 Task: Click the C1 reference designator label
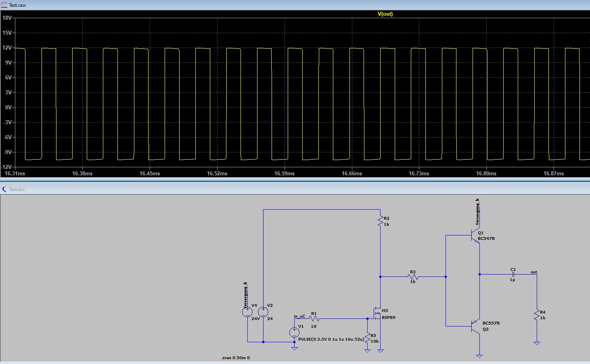click(x=513, y=270)
